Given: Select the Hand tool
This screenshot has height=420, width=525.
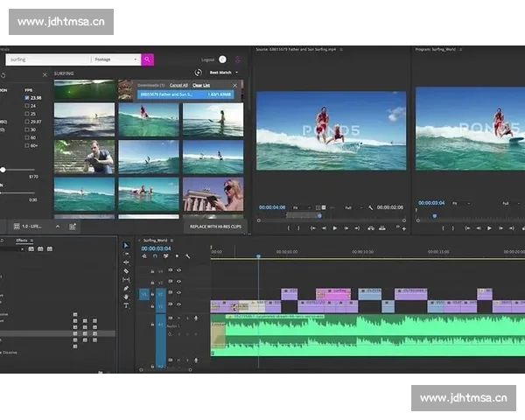Looking at the screenshot, I should click(x=126, y=297).
